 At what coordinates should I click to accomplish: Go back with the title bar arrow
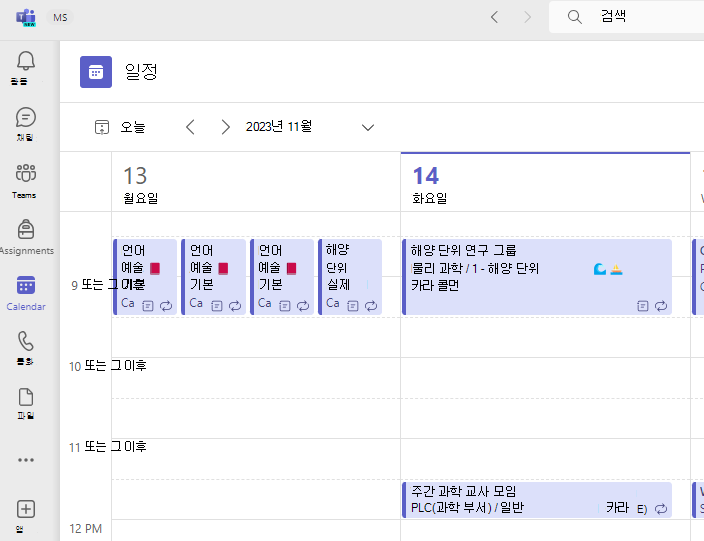coord(495,17)
